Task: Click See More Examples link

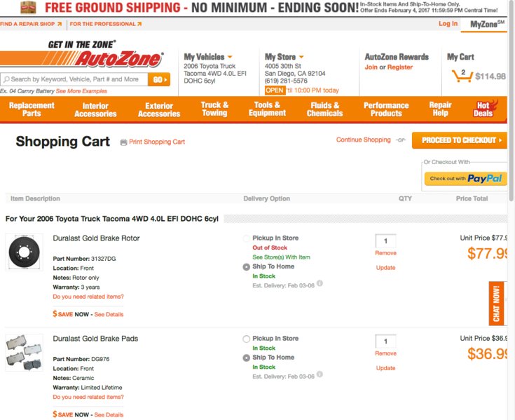Action: 81,91
